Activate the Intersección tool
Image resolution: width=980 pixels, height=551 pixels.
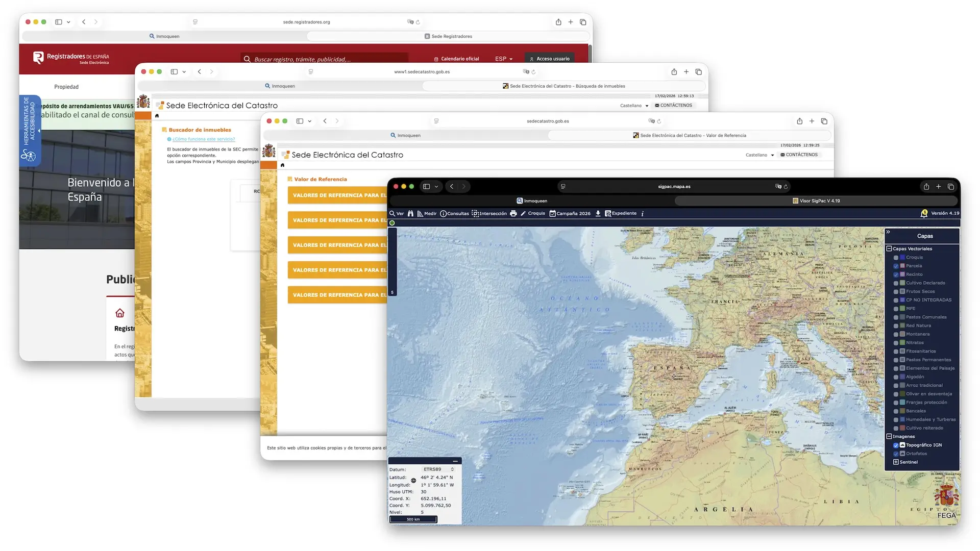coord(489,213)
